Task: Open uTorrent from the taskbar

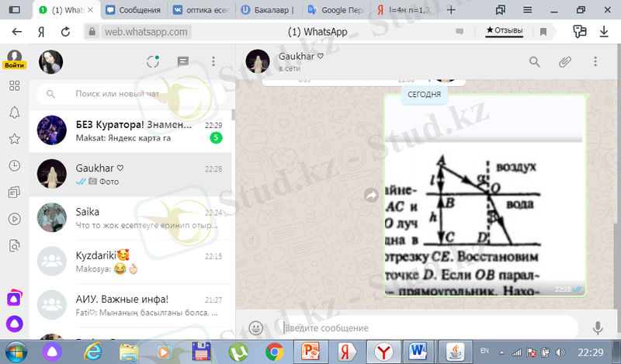Action: click(238, 352)
